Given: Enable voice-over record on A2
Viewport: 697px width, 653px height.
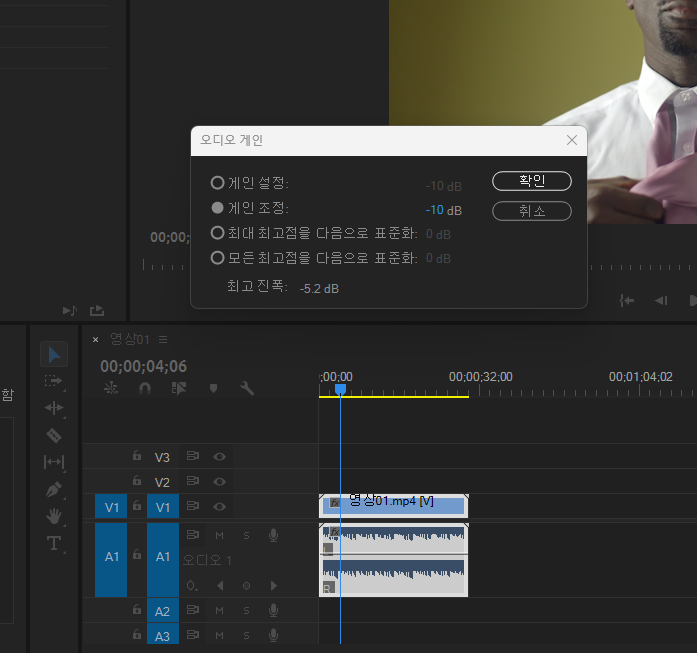Looking at the screenshot, I should tap(273, 610).
